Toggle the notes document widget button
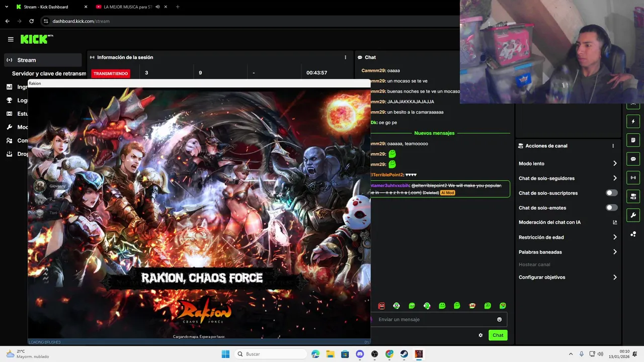Screen dimensions: 644x362 click(633, 140)
